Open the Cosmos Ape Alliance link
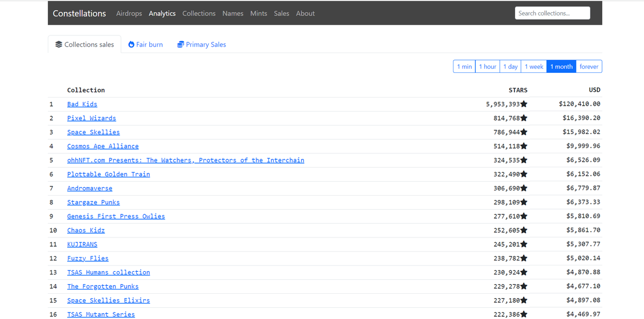 103,146
